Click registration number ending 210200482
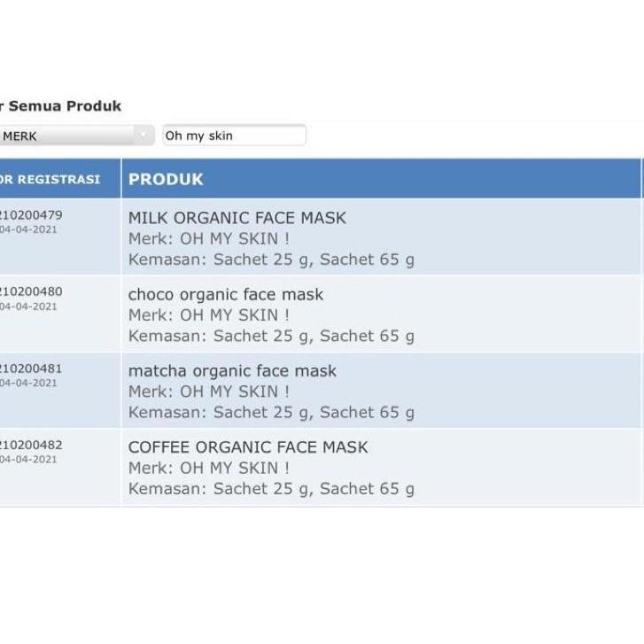The image size is (644, 644). 32,445
